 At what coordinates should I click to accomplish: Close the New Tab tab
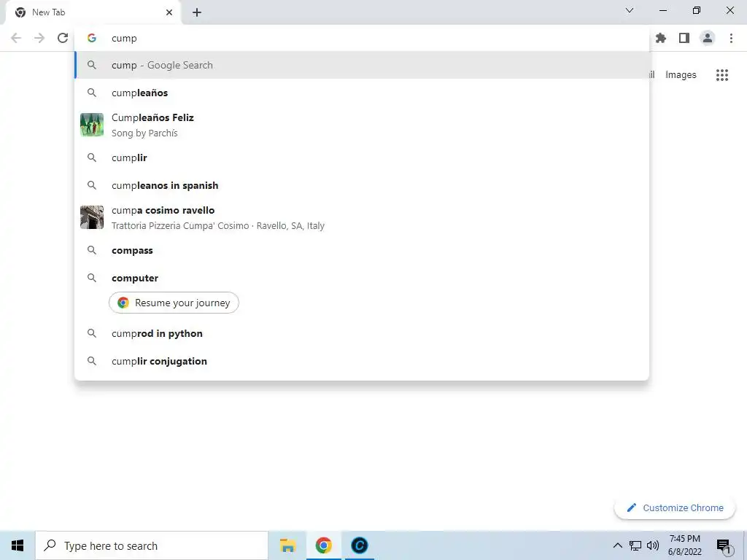169,12
